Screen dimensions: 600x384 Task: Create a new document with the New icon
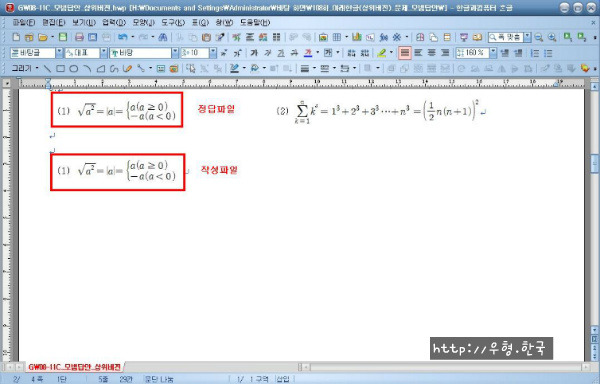[x=16, y=37]
